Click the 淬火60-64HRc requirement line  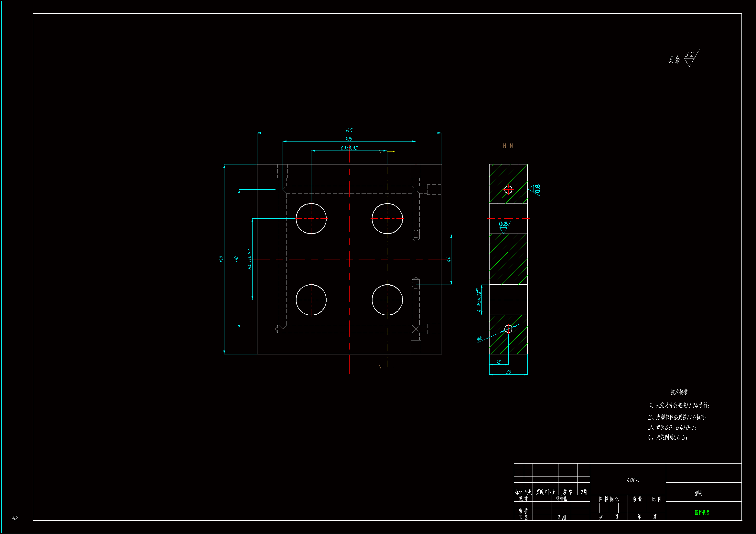[672, 427]
